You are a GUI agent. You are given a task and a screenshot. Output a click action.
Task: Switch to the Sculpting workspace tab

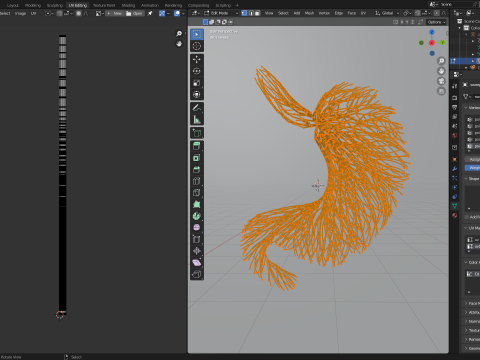pos(55,5)
